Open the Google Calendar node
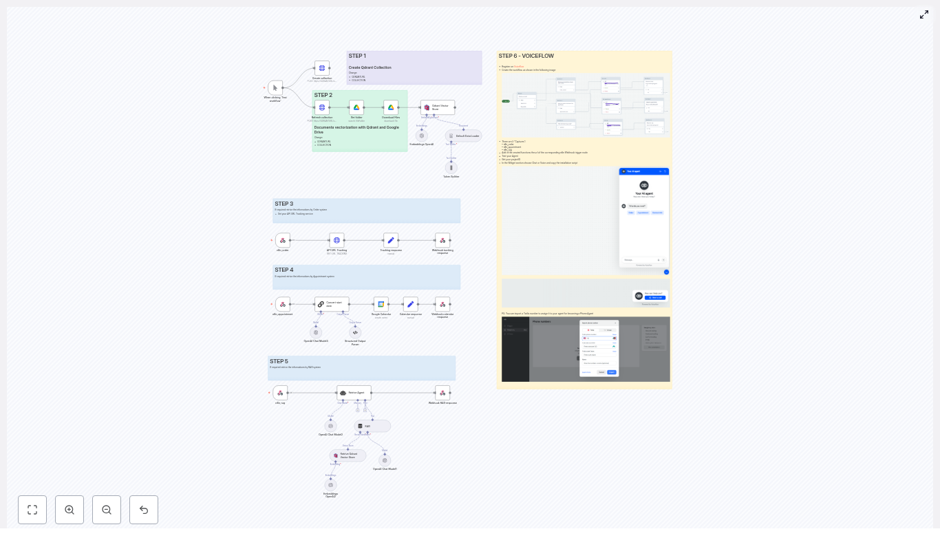940x560 pixels. [381, 303]
